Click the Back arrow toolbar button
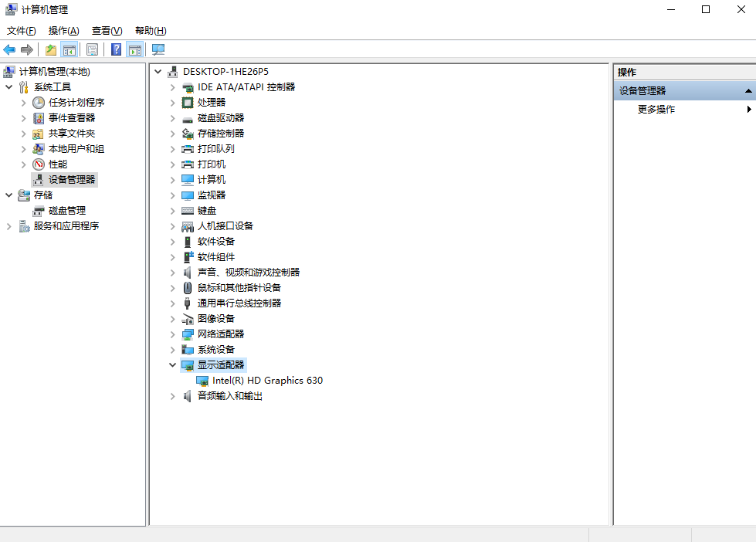 click(9, 49)
